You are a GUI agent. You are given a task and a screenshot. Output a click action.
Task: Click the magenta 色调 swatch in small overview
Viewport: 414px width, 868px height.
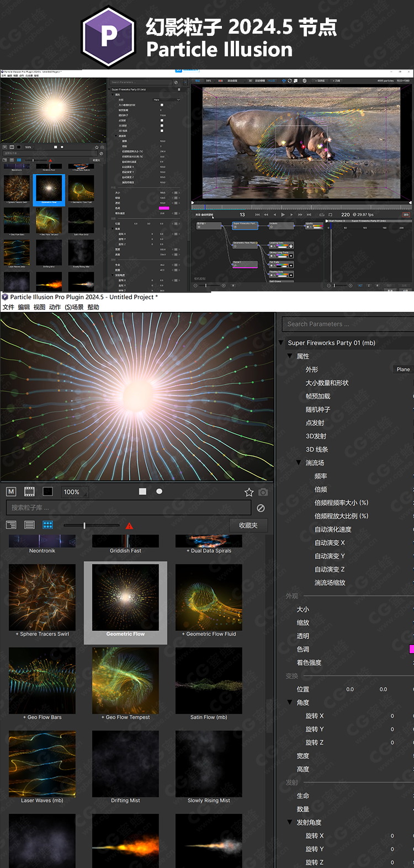[164, 208]
